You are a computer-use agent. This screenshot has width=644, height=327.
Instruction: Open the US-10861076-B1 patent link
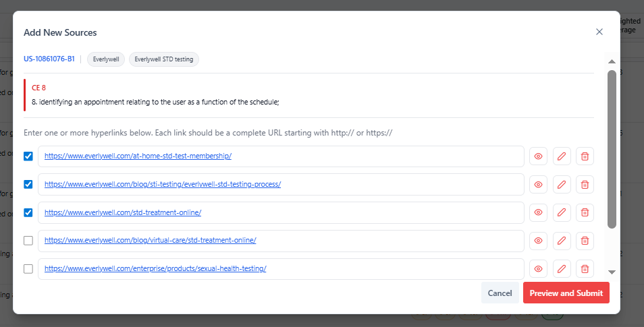[49, 59]
